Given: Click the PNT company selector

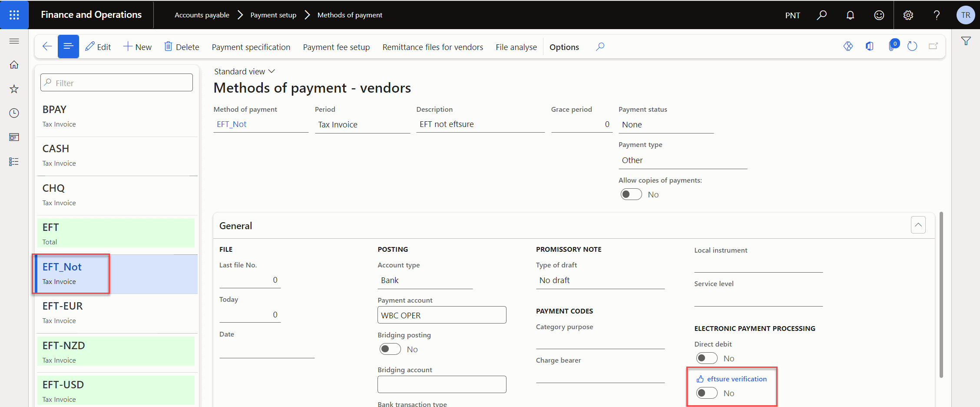Looking at the screenshot, I should pyautogui.click(x=792, y=15).
